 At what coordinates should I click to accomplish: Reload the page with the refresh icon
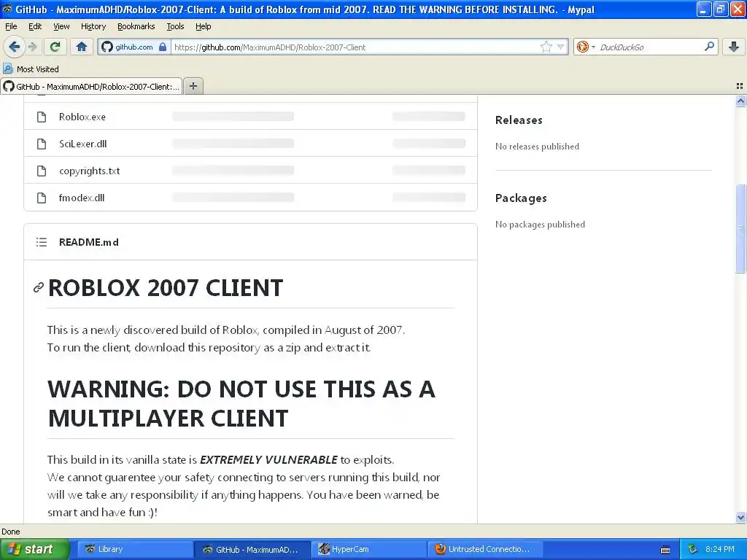[55, 47]
